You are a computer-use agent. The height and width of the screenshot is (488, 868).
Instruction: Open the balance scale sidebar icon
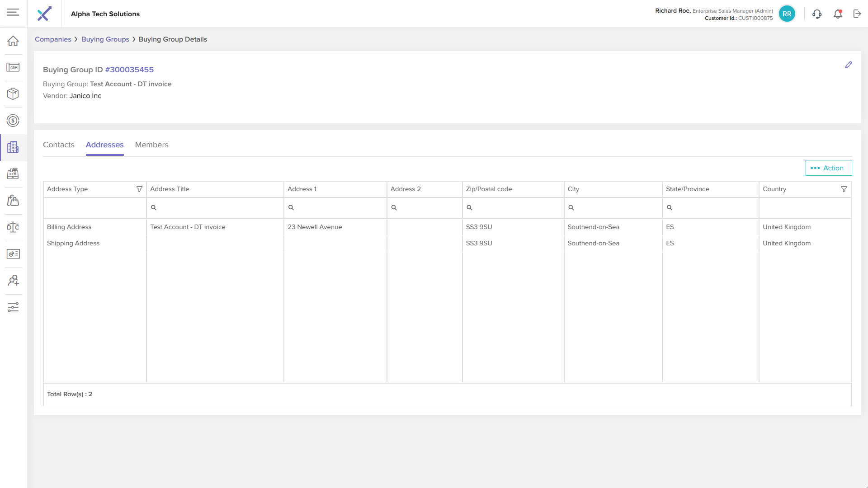coord(13,227)
